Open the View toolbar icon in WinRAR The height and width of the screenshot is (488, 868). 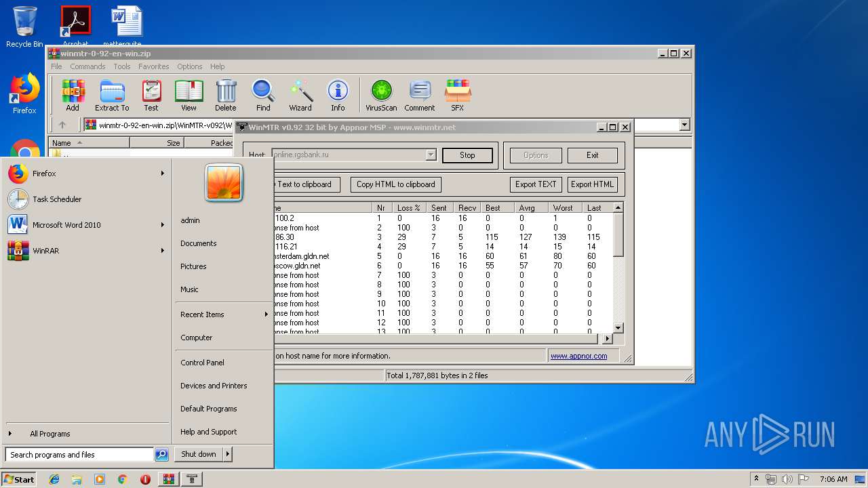pos(189,95)
